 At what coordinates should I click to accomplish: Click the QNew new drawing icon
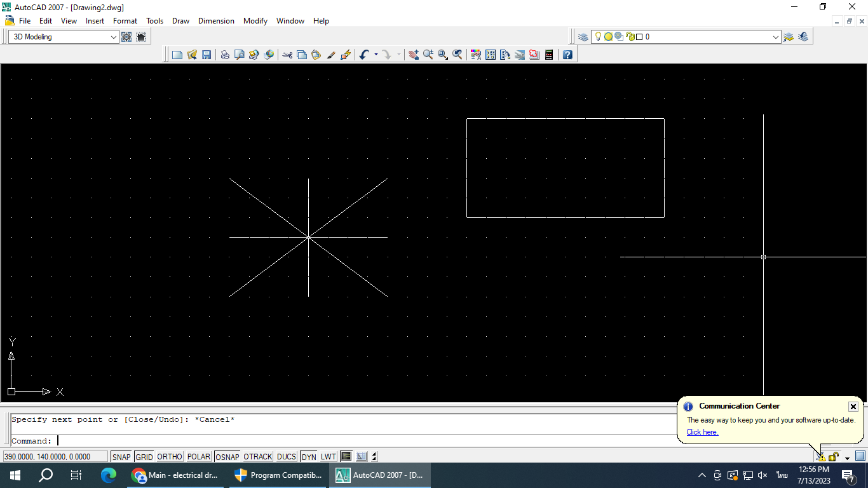pos(177,55)
